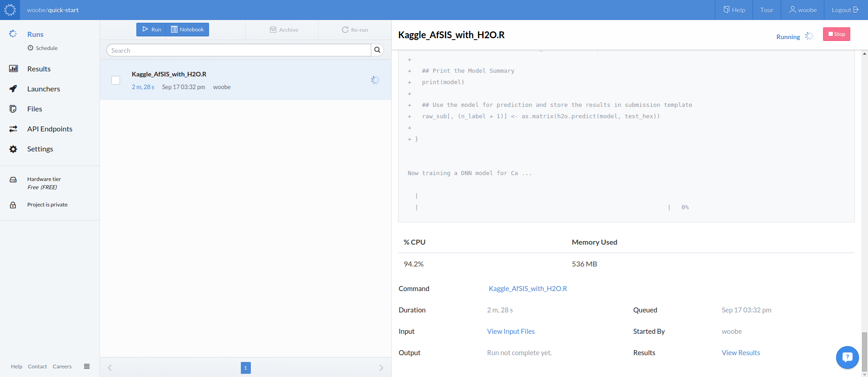Click the private project lock icon
The image size is (868, 377).
click(x=13, y=205)
